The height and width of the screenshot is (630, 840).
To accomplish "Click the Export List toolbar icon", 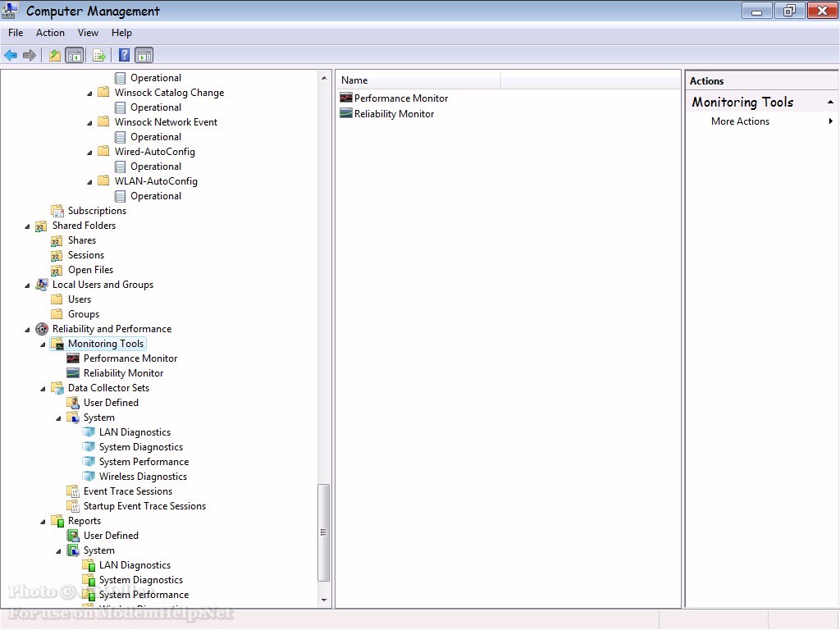I will pyautogui.click(x=99, y=55).
